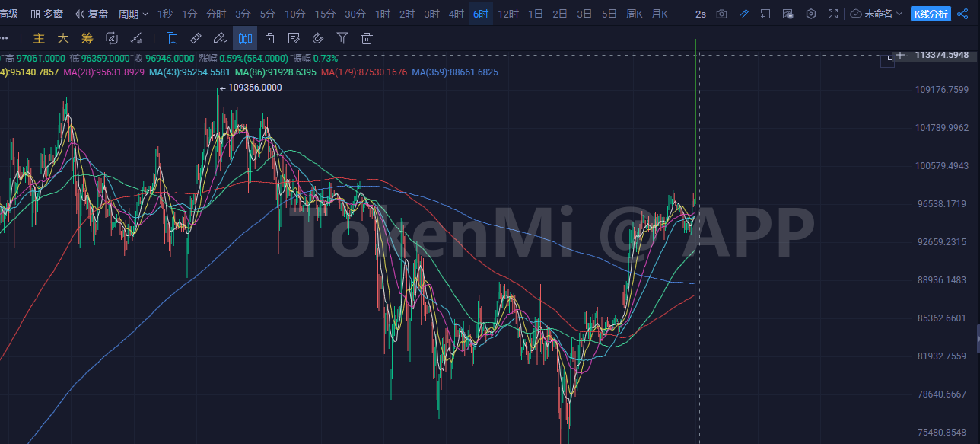The image size is (980, 444).
Task: Click the 96538.1719 price axis label
Action: tap(942, 204)
